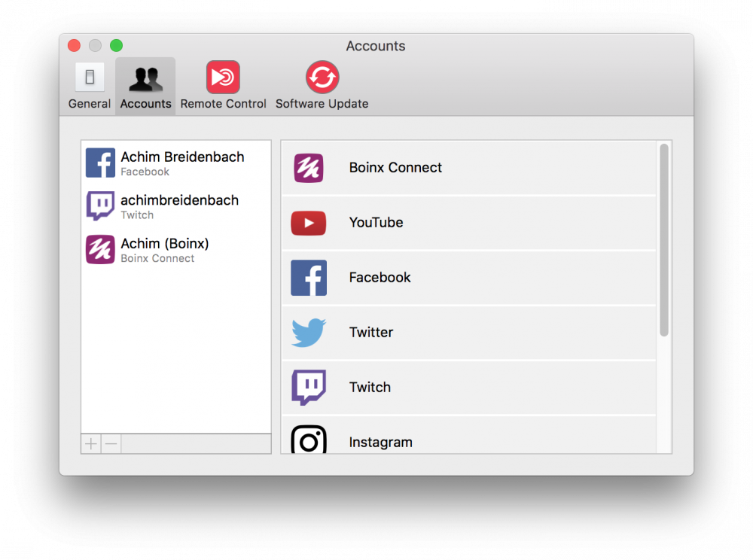The width and height of the screenshot is (753, 560).
Task: Select the Accounts people icon
Action: pyautogui.click(x=145, y=79)
